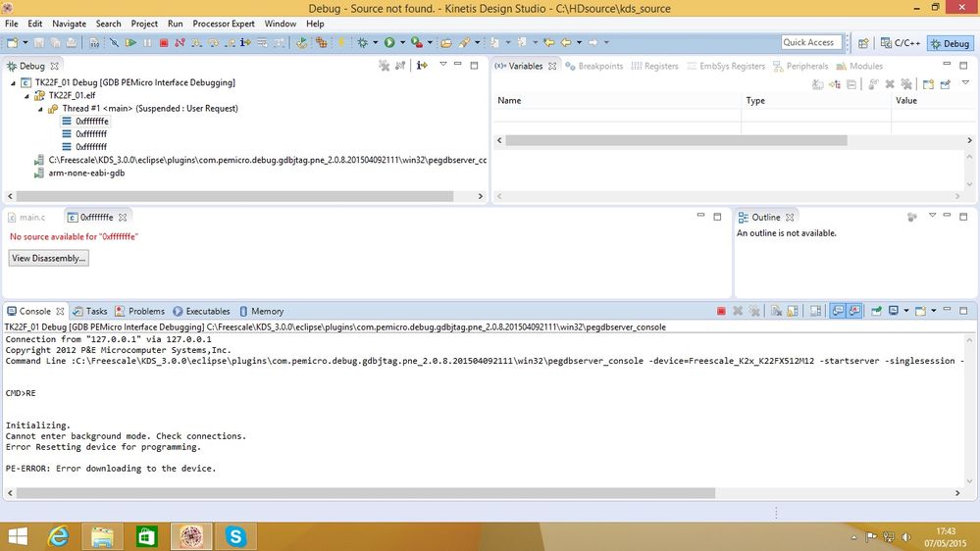The image size is (980, 551).
Task: Switch to the Breakpoints tab
Action: [593, 66]
